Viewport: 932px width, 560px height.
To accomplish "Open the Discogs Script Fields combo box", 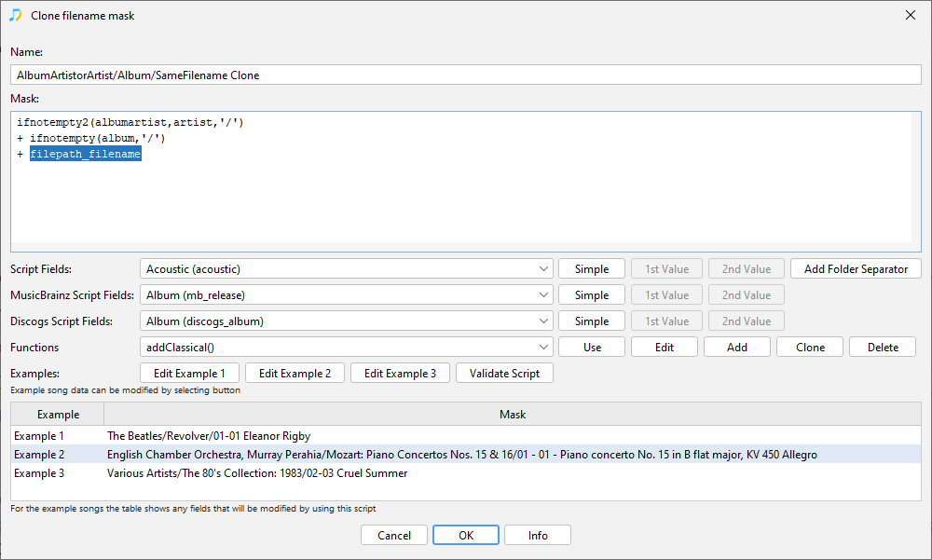I will tap(347, 321).
